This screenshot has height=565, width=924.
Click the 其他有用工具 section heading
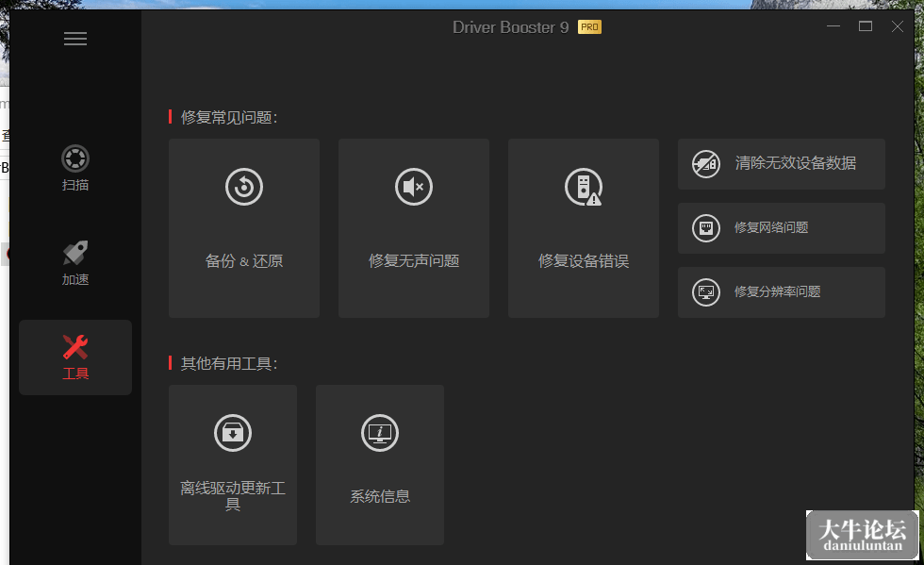coord(229,363)
